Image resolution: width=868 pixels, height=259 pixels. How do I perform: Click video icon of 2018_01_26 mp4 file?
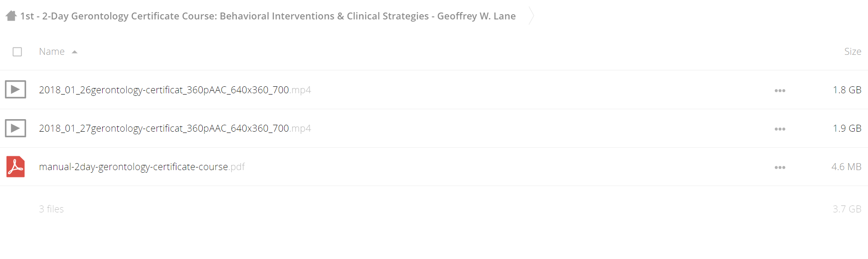click(16, 89)
